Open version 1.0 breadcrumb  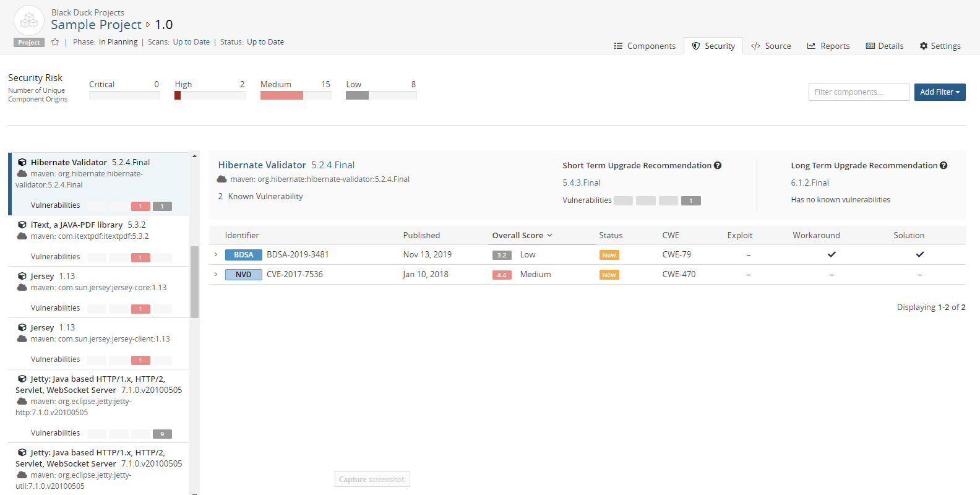pos(164,25)
